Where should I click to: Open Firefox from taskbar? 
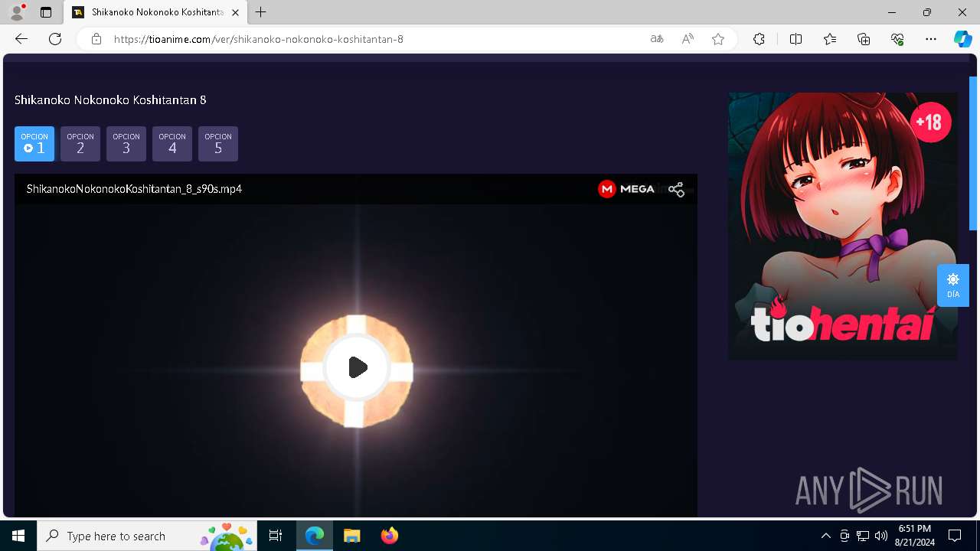(389, 536)
